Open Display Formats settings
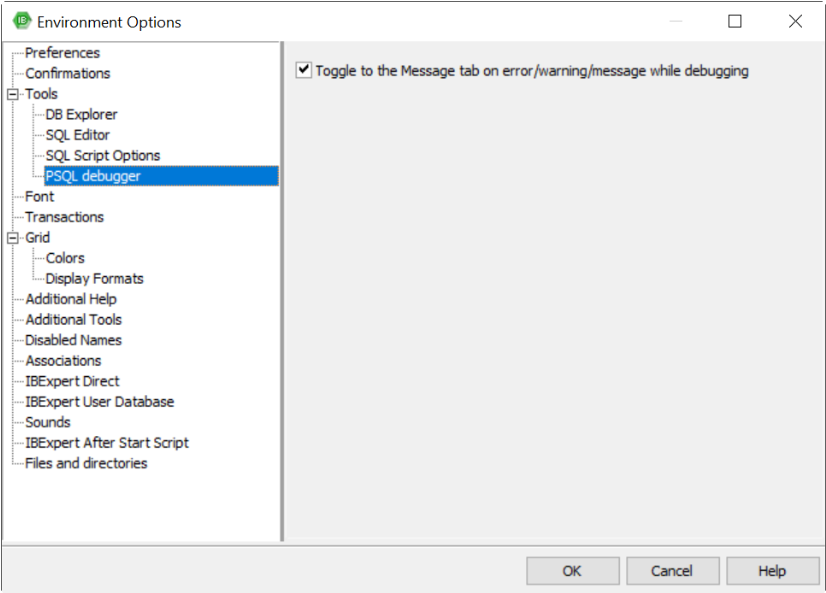This screenshot has width=826, height=593. 94,279
